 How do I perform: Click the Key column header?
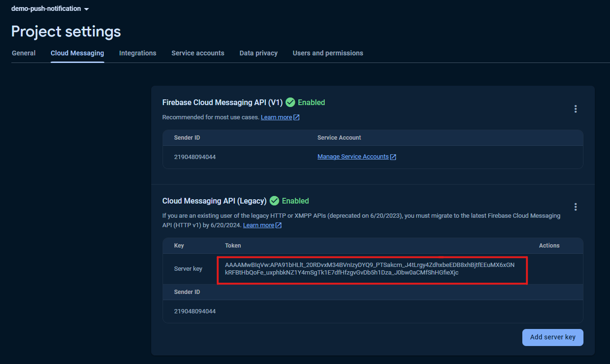pos(179,246)
